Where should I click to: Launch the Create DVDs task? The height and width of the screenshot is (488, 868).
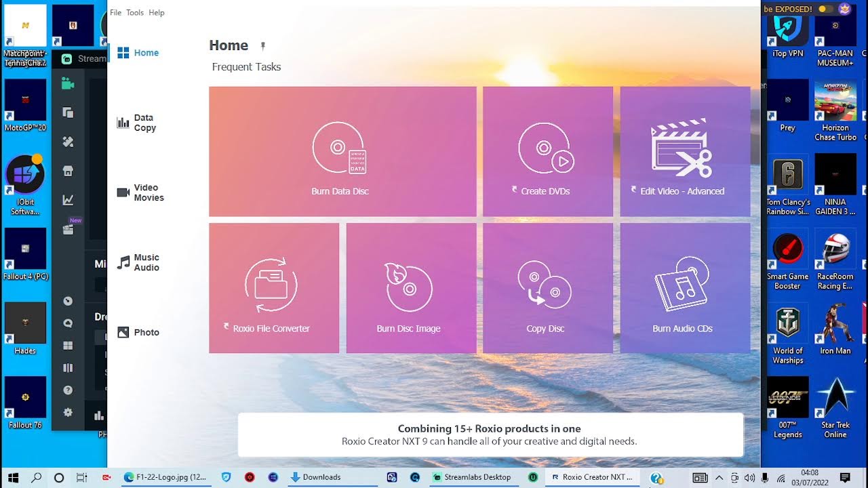(548, 151)
